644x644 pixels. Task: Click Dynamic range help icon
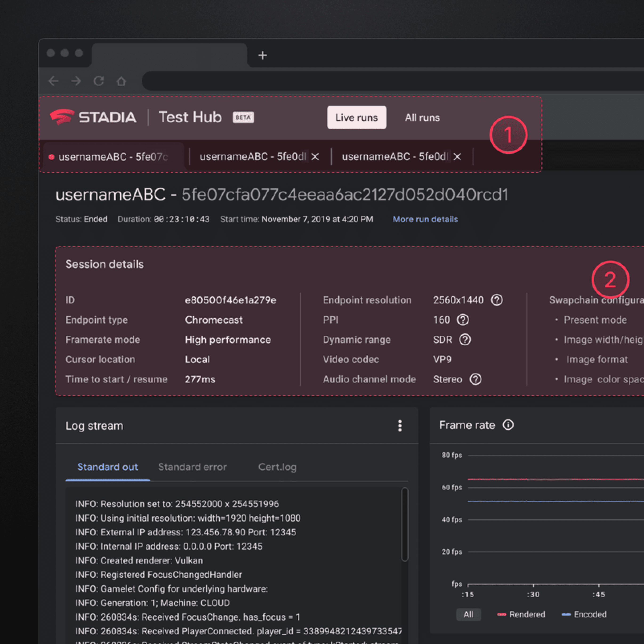coord(465,340)
